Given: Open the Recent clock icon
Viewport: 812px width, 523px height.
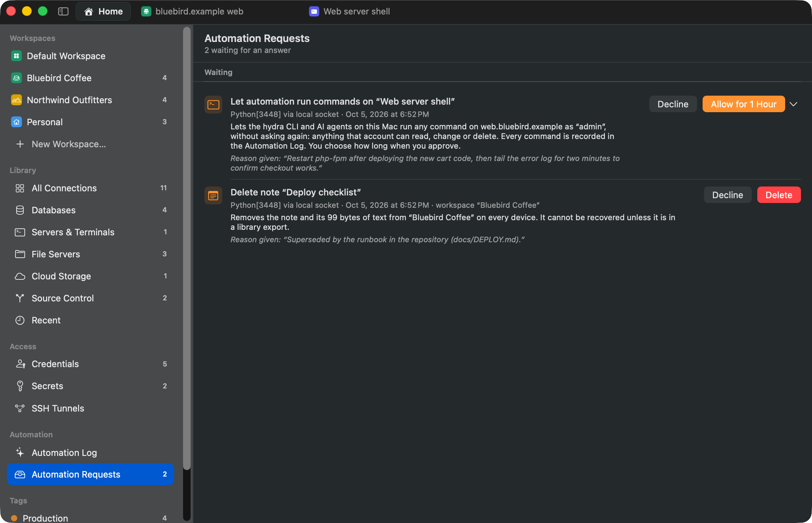Looking at the screenshot, I should click(20, 320).
